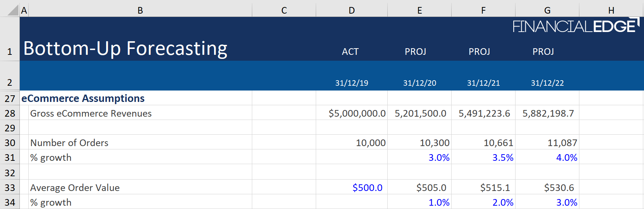Select the ACT label cell

pos(350,52)
